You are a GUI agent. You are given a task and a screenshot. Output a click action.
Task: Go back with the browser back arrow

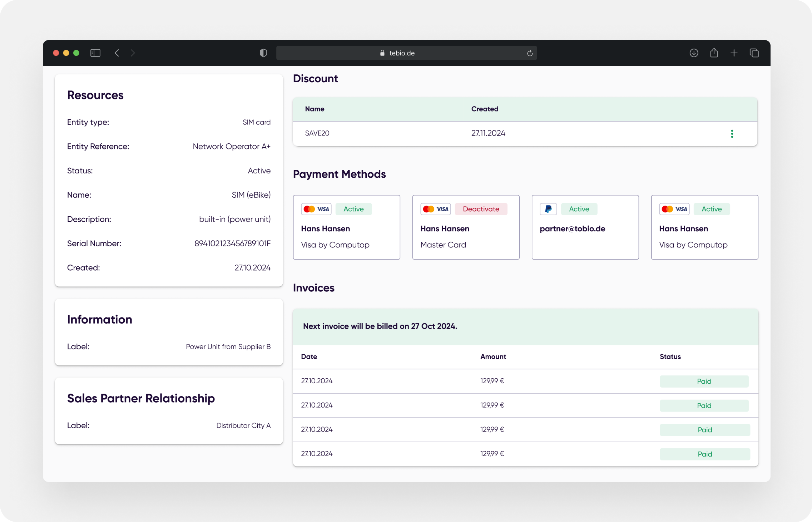[x=117, y=53]
